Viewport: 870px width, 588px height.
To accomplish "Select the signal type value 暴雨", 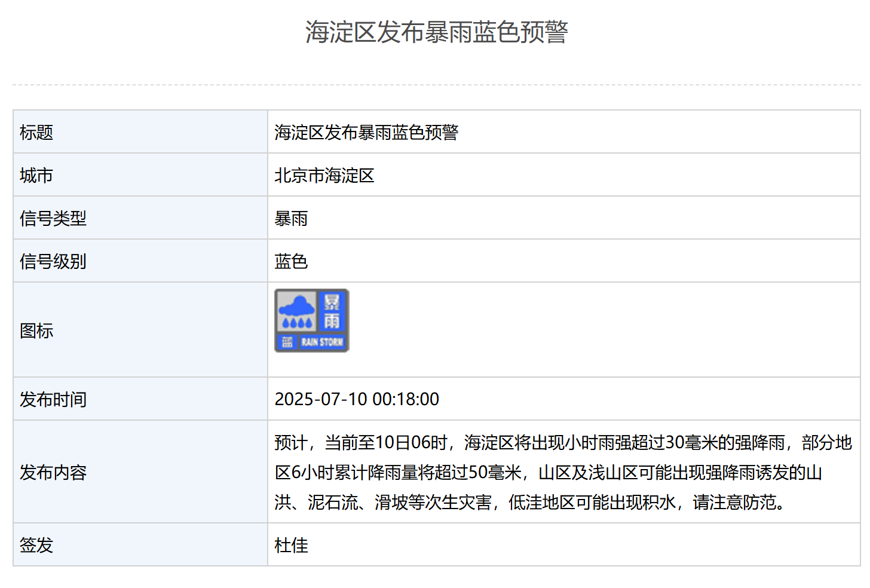I will click(291, 218).
